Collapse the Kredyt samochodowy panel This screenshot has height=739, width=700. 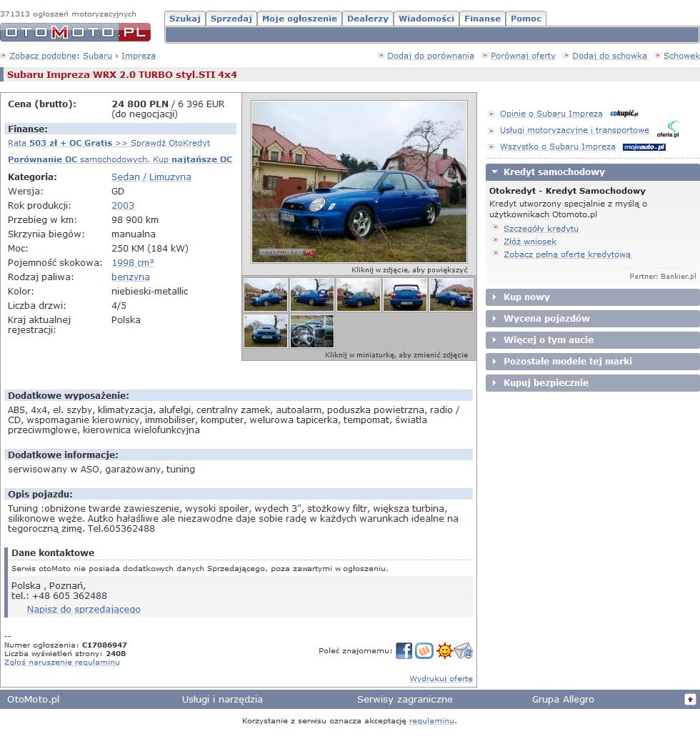[x=593, y=172]
